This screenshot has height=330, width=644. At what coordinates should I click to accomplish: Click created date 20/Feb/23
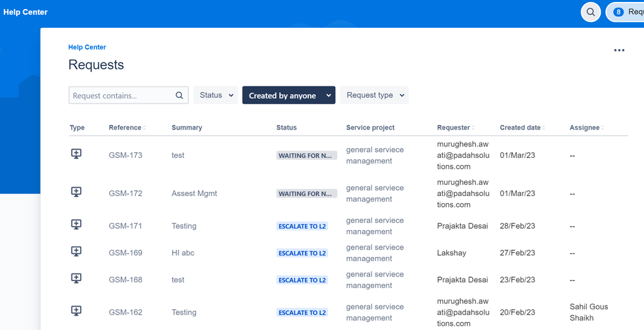pos(518,313)
